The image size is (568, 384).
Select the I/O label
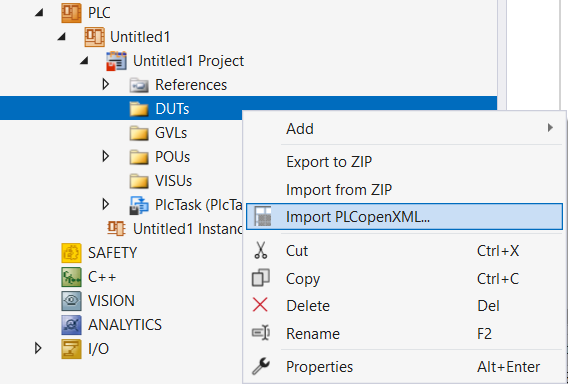(99, 348)
